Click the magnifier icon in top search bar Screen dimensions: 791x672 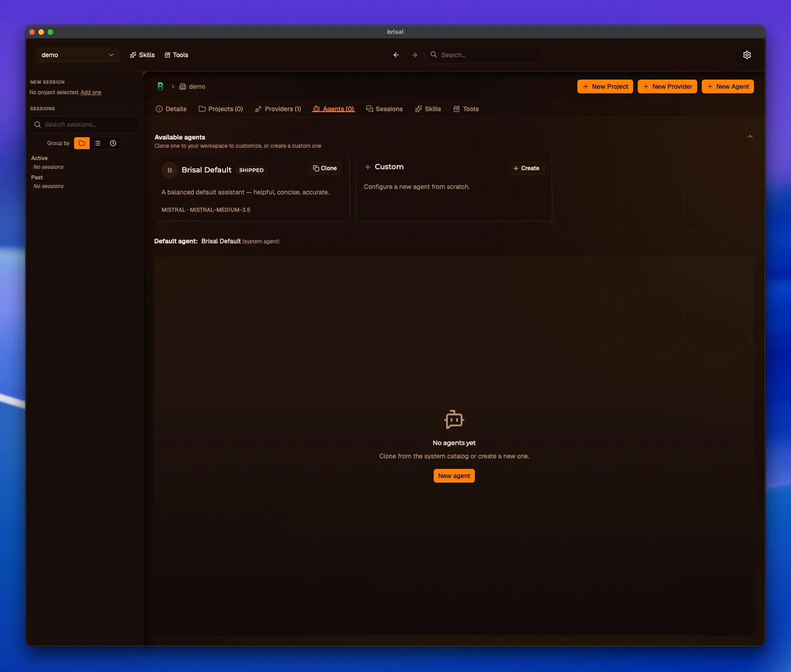434,54
